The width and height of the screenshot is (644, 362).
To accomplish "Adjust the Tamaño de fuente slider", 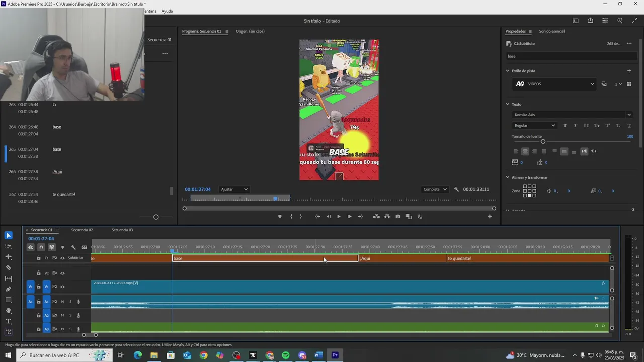I will coord(543,141).
